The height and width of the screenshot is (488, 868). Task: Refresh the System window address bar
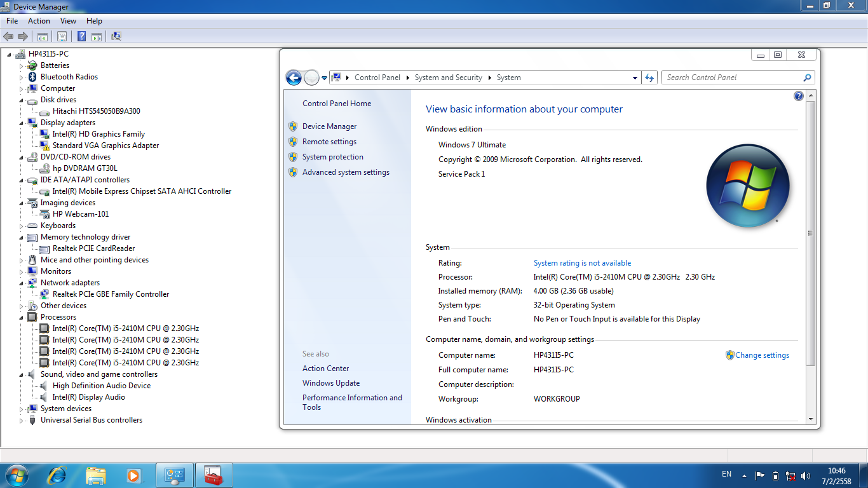click(649, 78)
